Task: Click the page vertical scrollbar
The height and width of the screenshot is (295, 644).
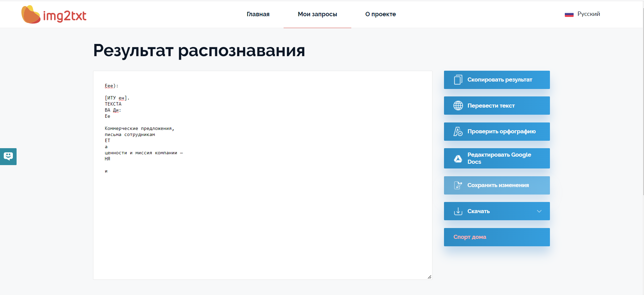Action: [x=643, y=101]
